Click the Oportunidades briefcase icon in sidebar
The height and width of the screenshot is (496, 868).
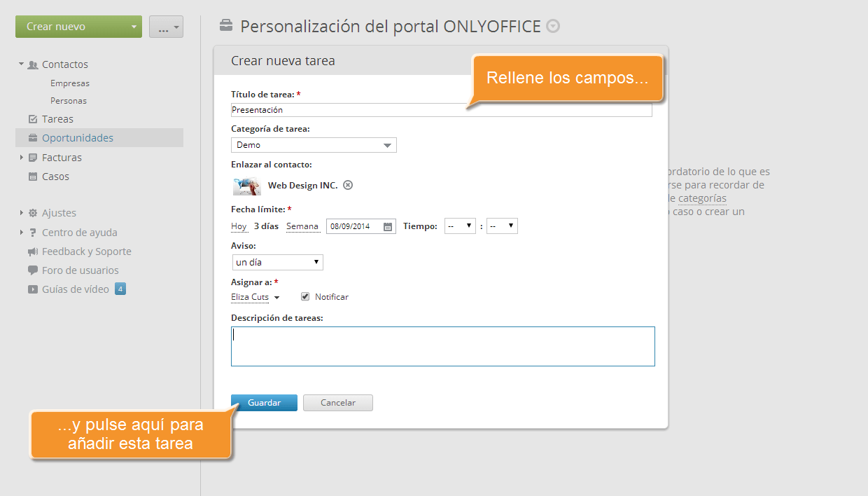click(x=32, y=138)
